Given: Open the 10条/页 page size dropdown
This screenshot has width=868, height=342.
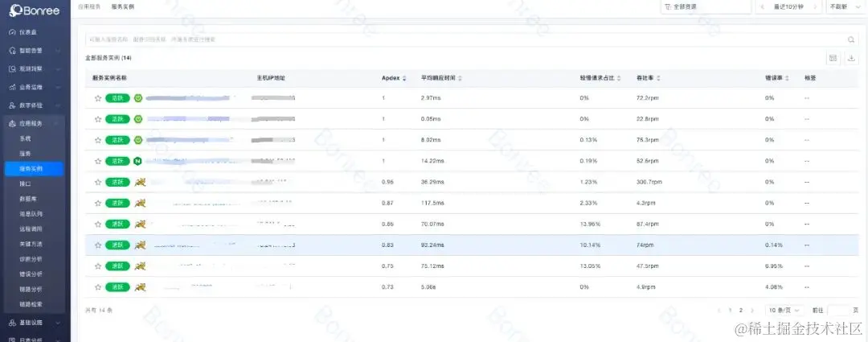Looking at the screenshot, I should (x=784, y=311).
